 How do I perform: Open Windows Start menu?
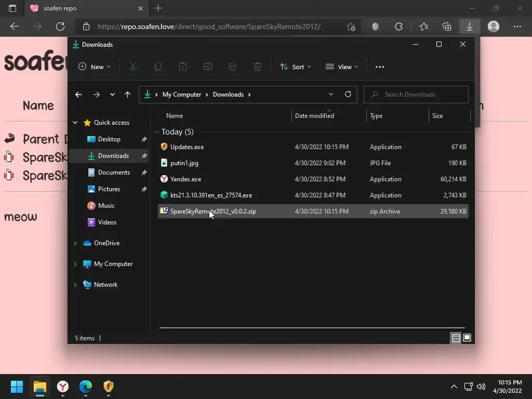[x=17, y=387]
